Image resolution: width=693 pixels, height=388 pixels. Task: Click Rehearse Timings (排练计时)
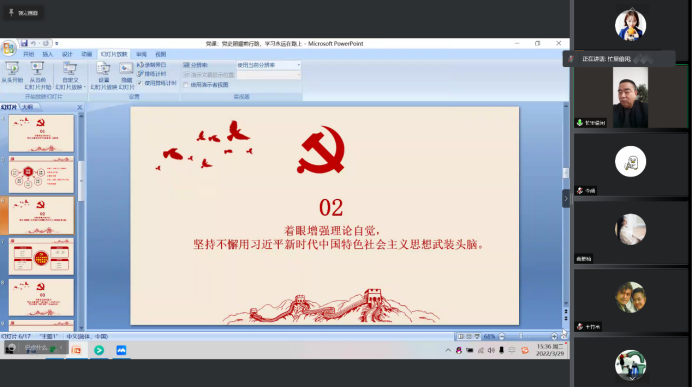click(x=152, y=74)
